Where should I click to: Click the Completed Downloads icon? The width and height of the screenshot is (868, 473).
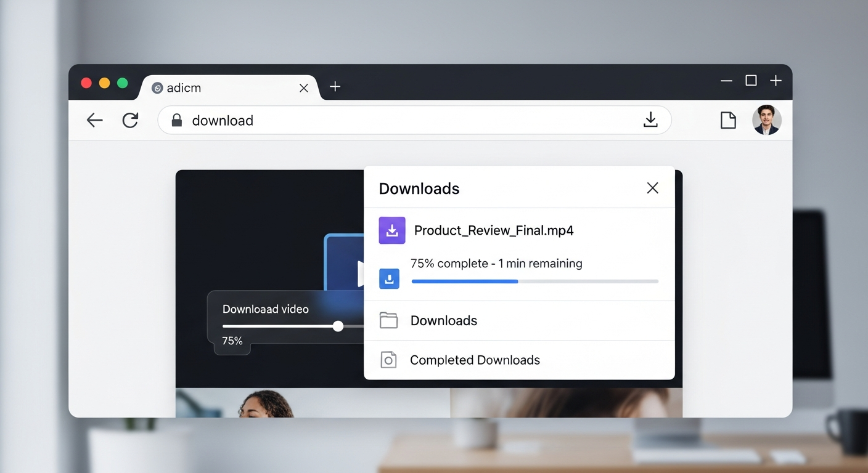389,360
